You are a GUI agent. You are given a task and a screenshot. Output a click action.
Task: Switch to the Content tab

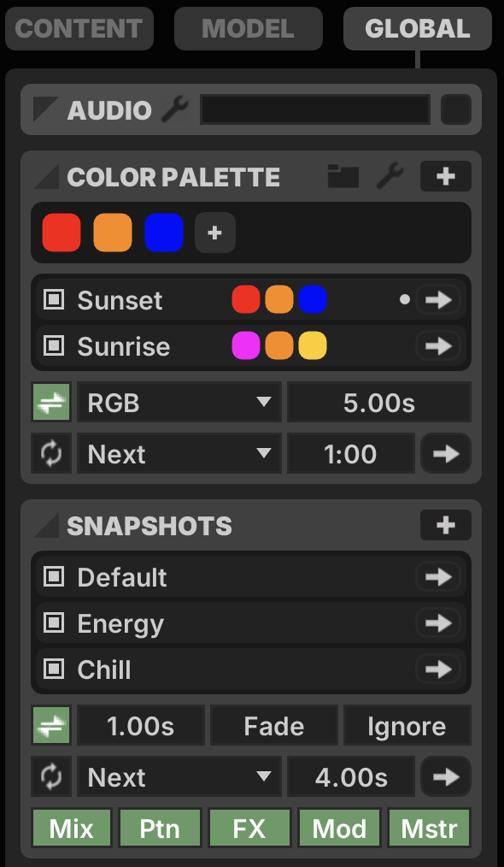pos(79,29)
